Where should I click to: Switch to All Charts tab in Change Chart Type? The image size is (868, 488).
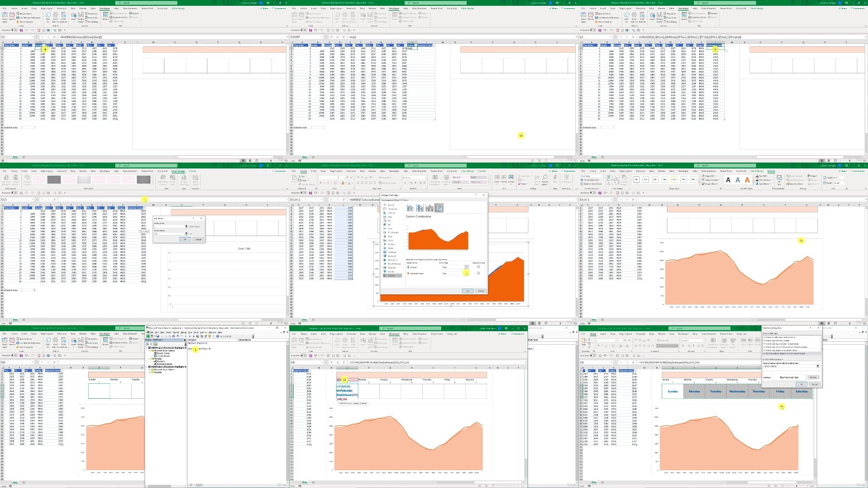pos(404,200)
